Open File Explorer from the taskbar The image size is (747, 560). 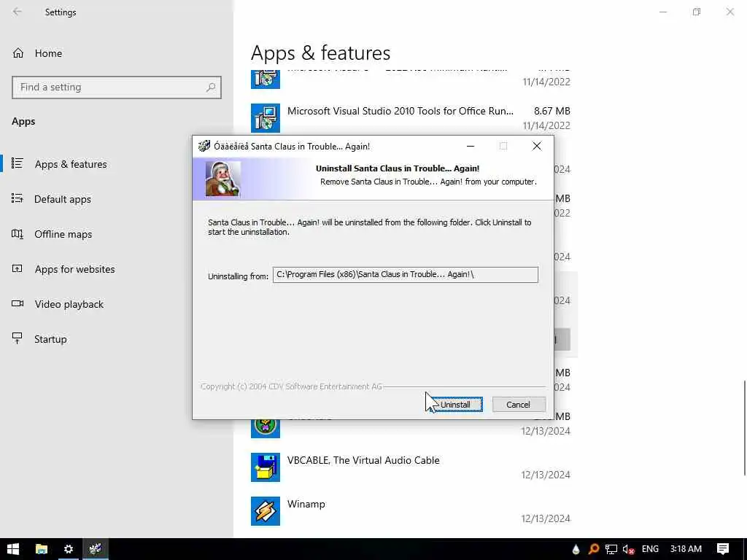click(x=42, y=549)
